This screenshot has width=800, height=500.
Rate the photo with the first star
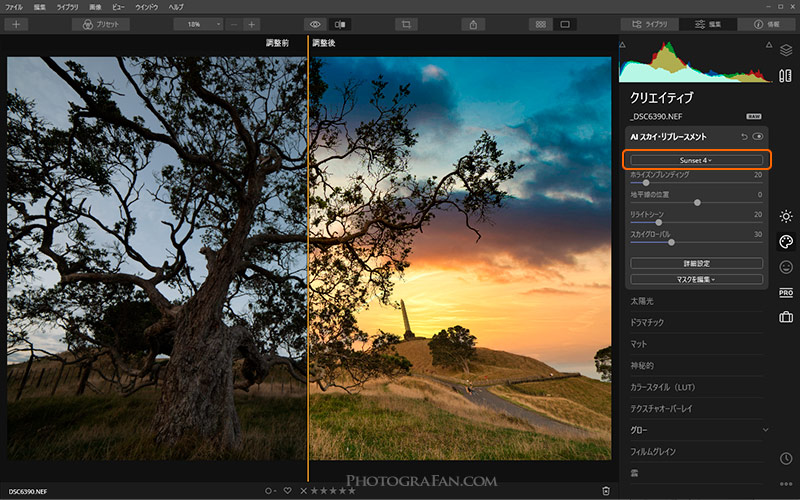(x=314, y=491)
